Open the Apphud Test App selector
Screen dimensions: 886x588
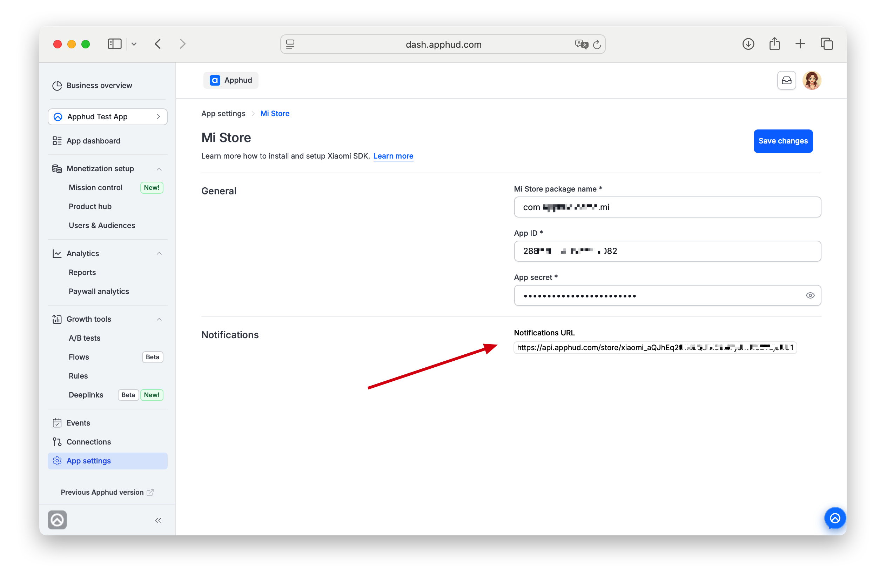click(x=108, y=116)
